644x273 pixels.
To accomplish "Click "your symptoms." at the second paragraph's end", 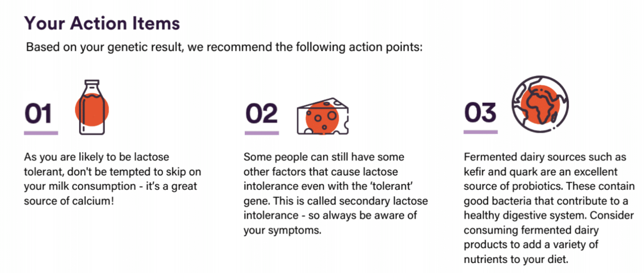I will click(x=282, y=230).
